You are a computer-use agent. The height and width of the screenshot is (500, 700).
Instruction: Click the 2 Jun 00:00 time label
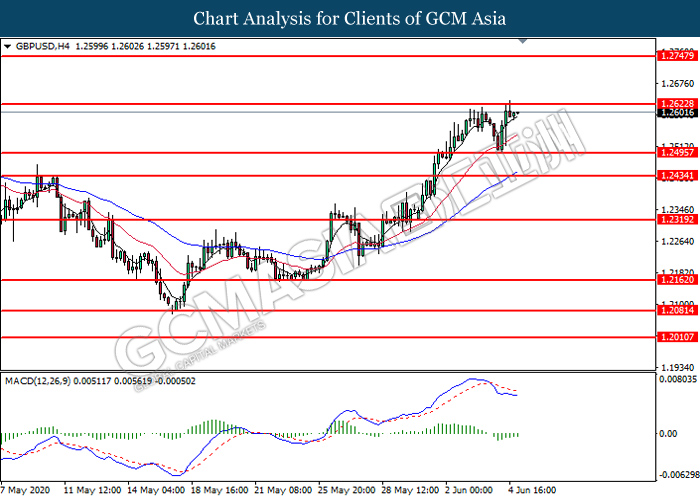point(471,490)
